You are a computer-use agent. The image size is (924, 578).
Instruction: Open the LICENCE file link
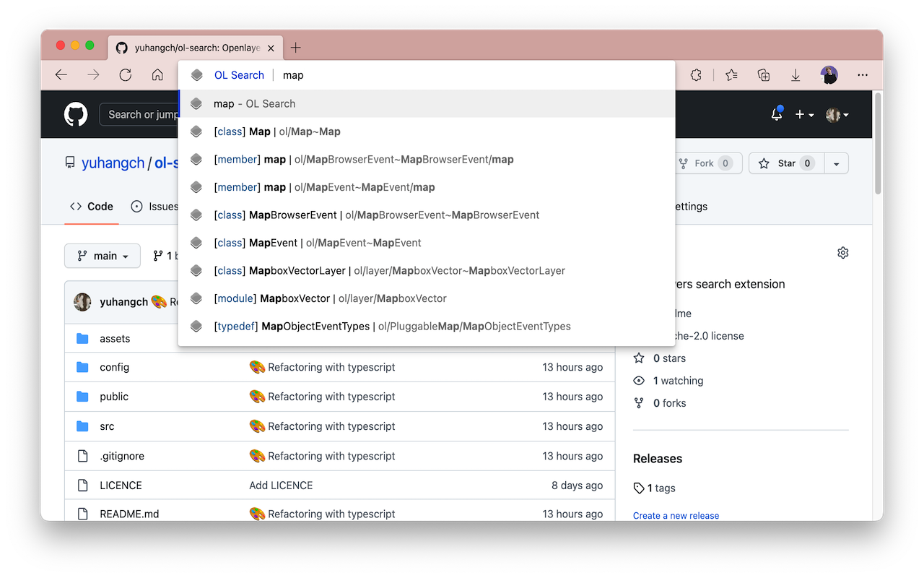coord(121,486)
